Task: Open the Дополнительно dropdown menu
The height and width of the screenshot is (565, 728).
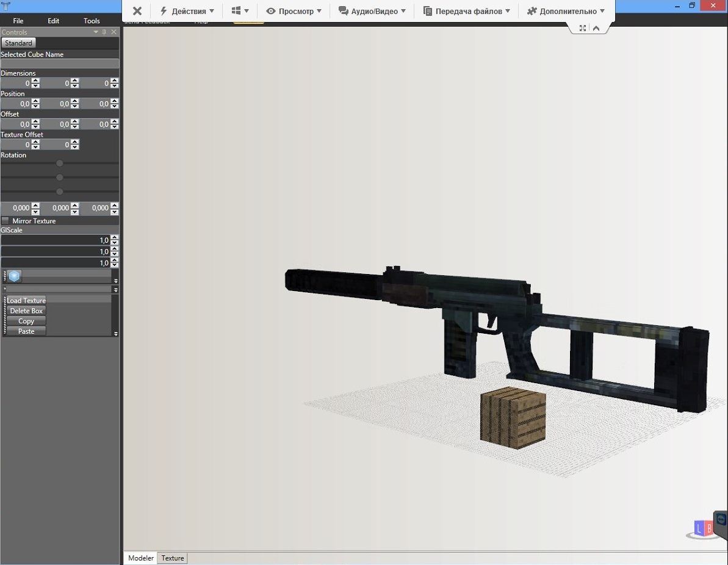Action: click(603, 10)
